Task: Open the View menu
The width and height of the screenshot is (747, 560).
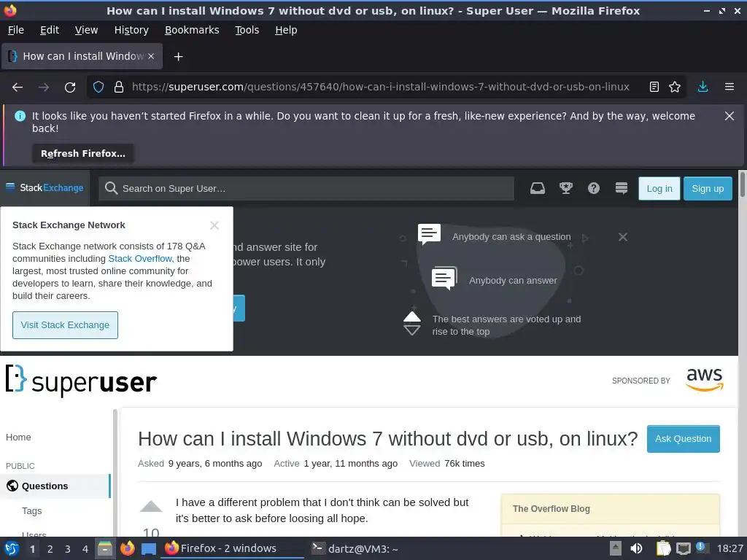Action: pos(86,30)
